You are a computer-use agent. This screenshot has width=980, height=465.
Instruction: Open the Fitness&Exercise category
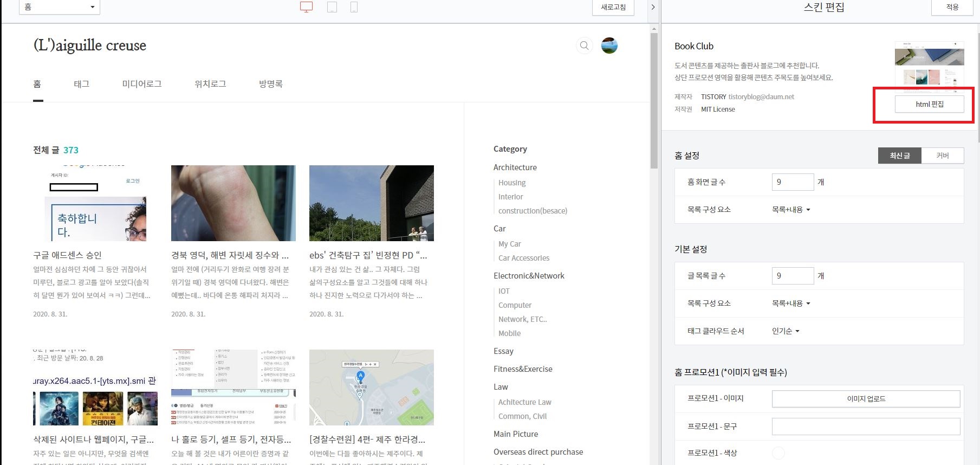coord(523,369)
